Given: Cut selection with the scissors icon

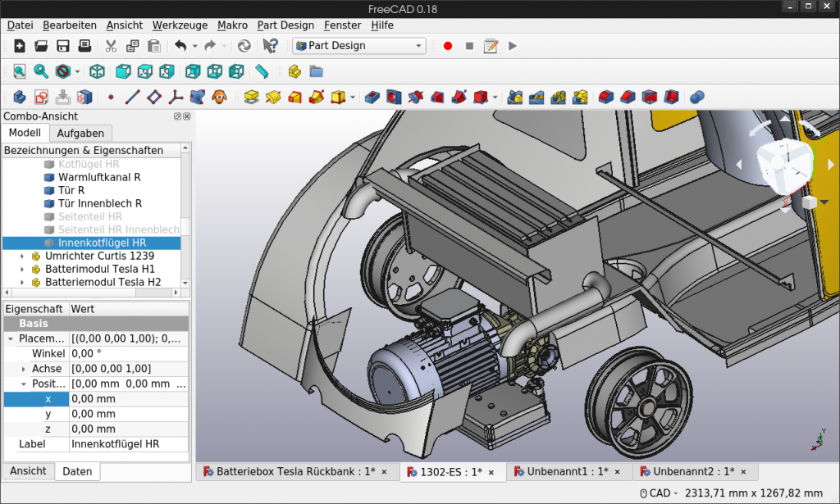Looking at the screenshot, I should pos(111,46).
